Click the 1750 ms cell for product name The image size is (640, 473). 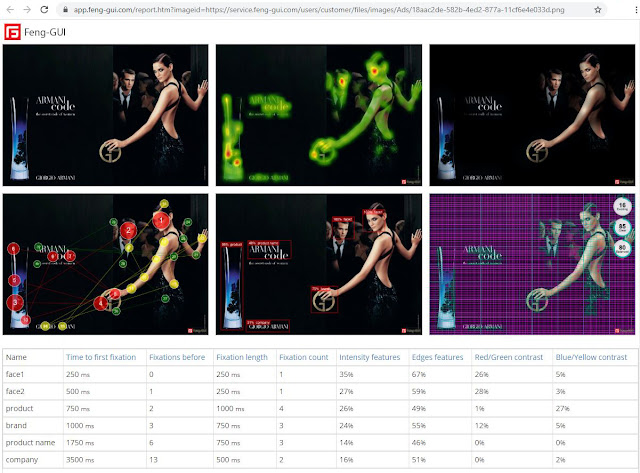80,443
